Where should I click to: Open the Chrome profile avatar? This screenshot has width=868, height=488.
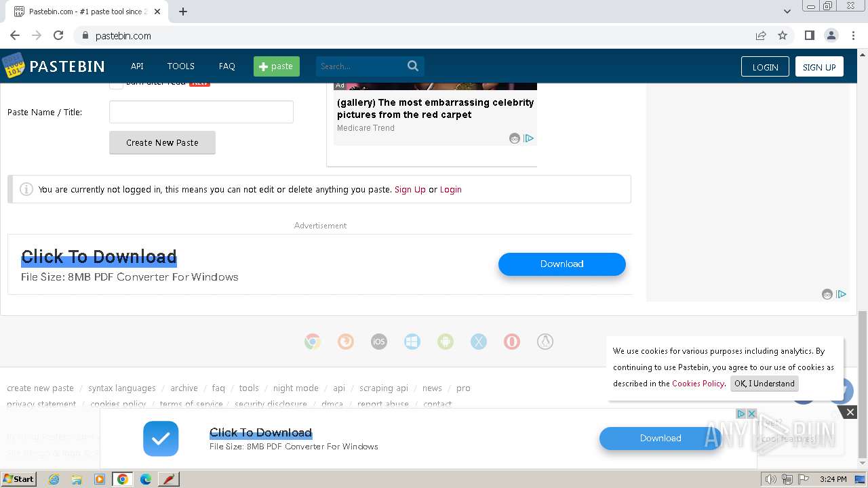point(831,35)
